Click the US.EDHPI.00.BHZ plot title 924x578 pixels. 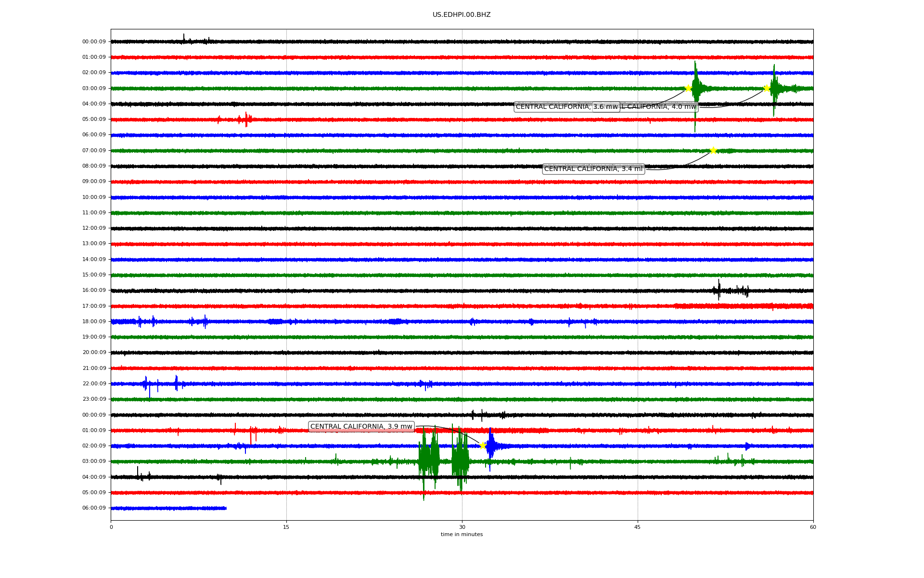(x=461, y=15)
